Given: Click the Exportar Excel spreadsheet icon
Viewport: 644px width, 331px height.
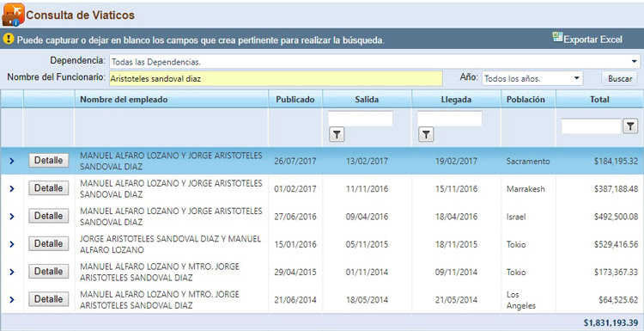Looking at the screenshot, I should click(557, 37).
